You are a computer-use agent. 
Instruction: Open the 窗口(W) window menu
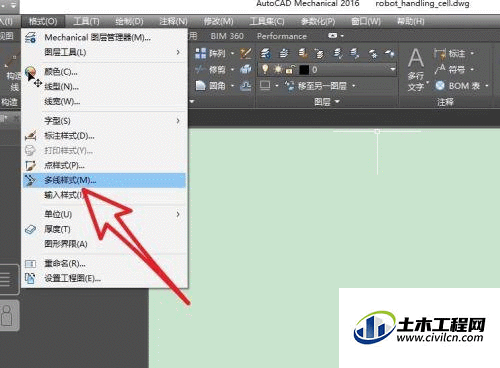tap(366, 22)
